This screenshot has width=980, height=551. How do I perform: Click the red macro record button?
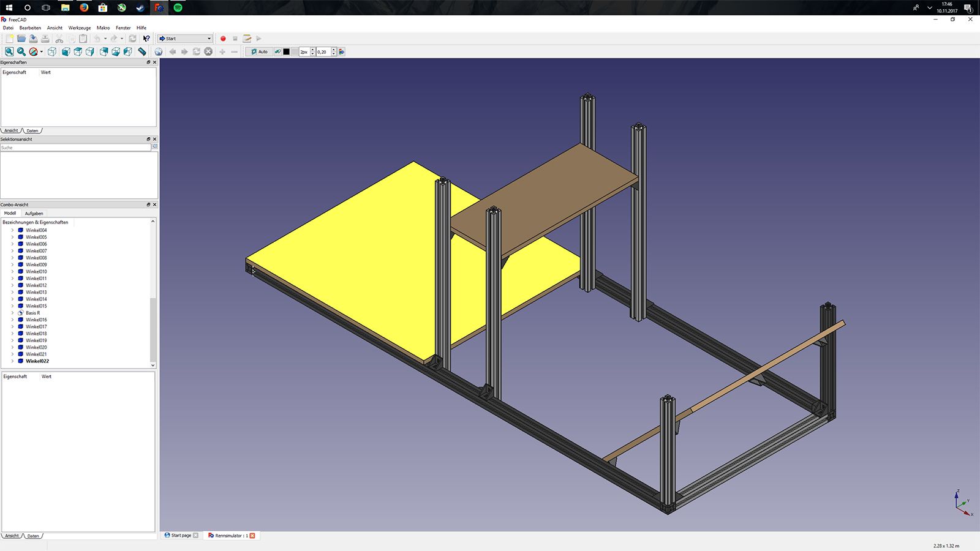pyautogui.click(x=223, y=39)
